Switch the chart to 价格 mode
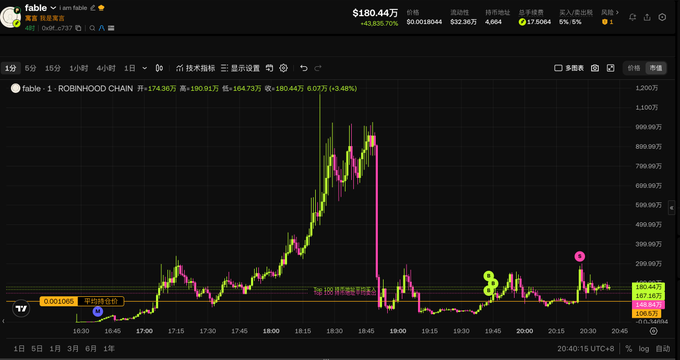The width and height of the screenshot is (680, 360). pyautogui.click(x=634, y=68)
